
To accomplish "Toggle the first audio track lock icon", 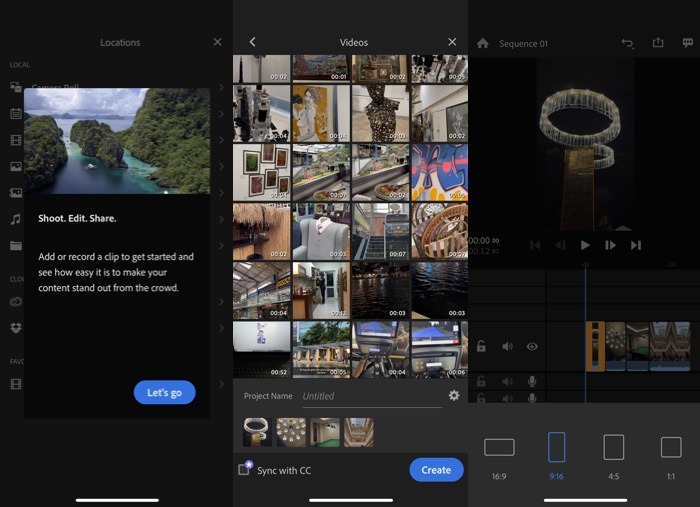I will 481,381.
